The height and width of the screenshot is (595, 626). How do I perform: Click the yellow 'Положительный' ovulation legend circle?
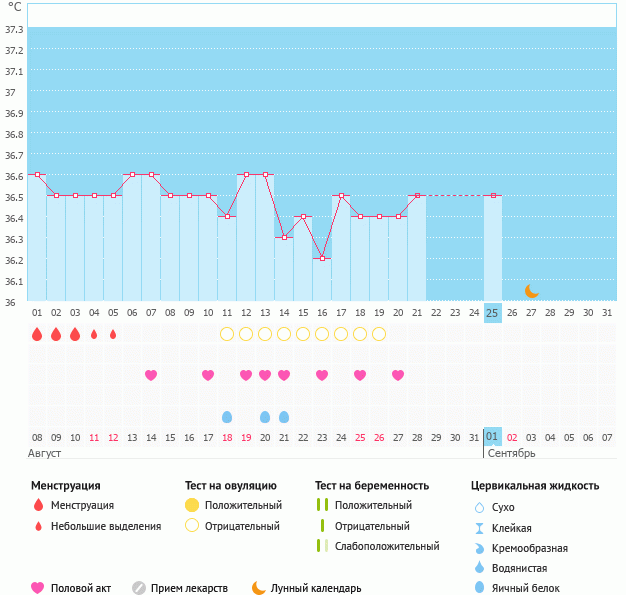click(x=192, y=505)
